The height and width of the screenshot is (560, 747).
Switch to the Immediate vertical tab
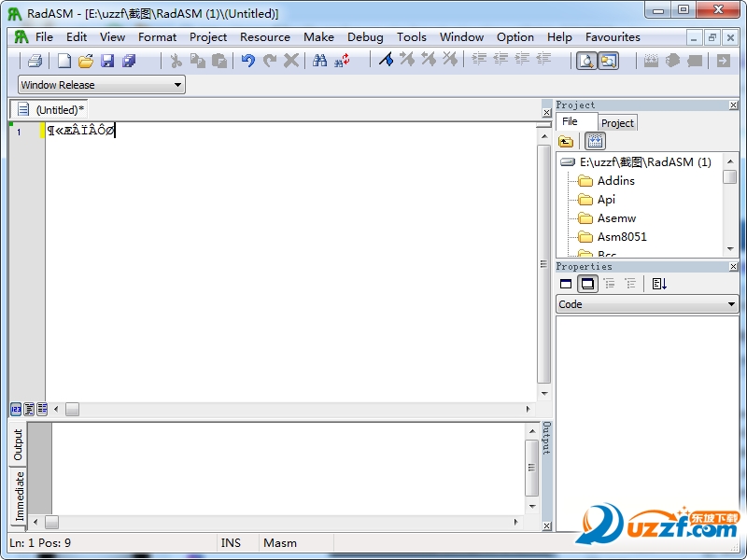19,497
